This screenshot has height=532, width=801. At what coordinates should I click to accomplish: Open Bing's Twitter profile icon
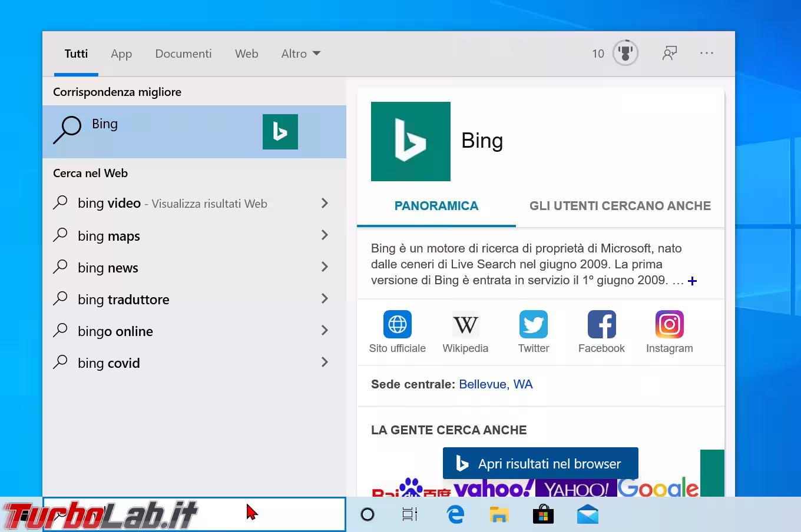(x=533, y=324)
